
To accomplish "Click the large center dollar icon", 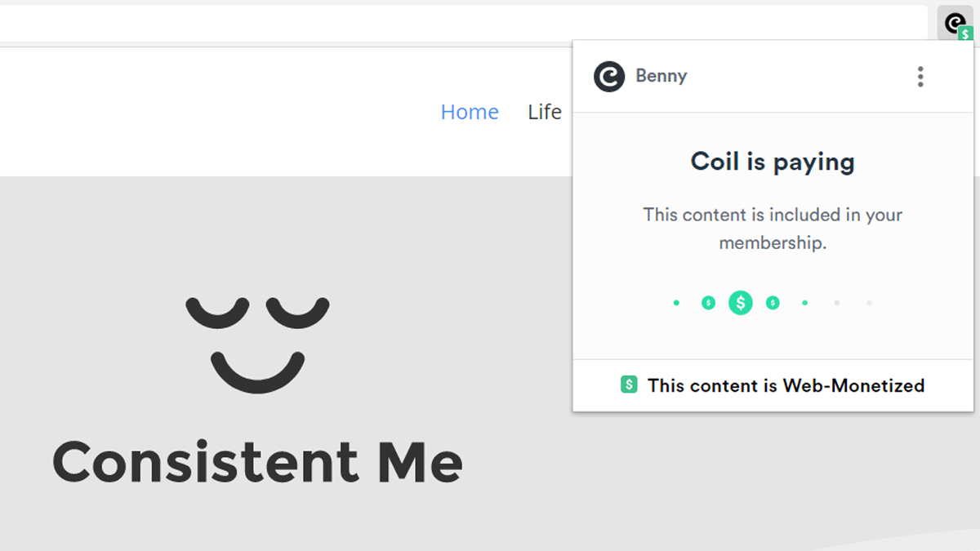I will click(741, 303).
